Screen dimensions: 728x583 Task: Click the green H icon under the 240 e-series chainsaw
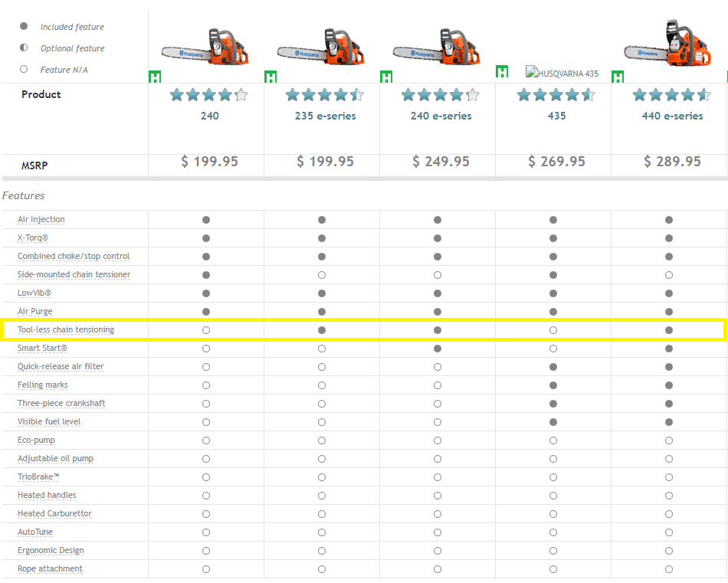[385, 77]
